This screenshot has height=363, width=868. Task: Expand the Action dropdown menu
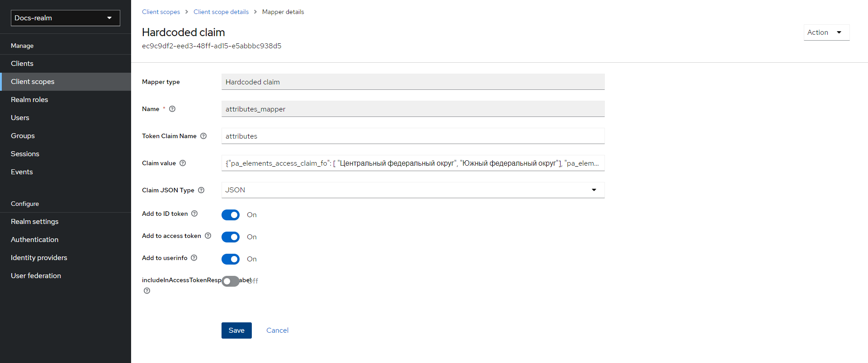tap(826, 33)
